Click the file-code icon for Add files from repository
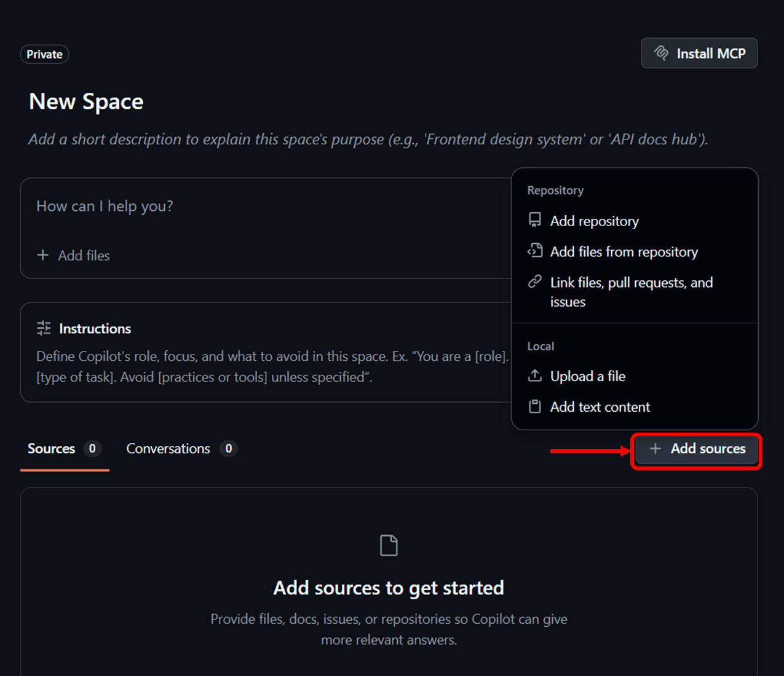The image size is (784, 676). click(535, 251)
